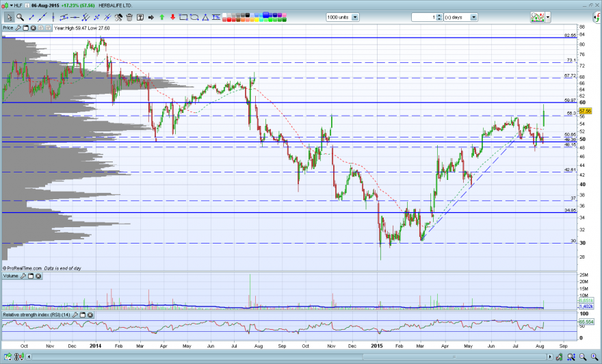The width and height of the screenshot is (602, 364).
Task: Click the horizontal time scrollbar thumb
Action: pyautogui.click(x=454, y=356)
